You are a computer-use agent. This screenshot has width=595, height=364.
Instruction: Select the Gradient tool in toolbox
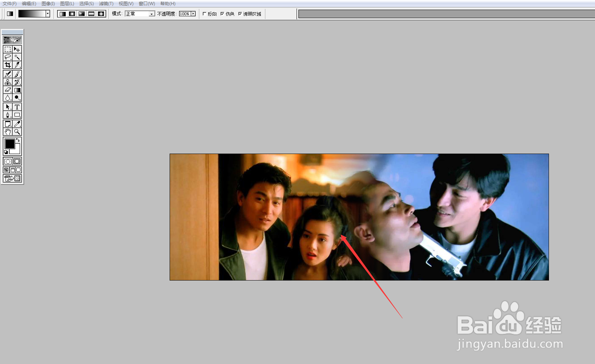click(17, 90)
